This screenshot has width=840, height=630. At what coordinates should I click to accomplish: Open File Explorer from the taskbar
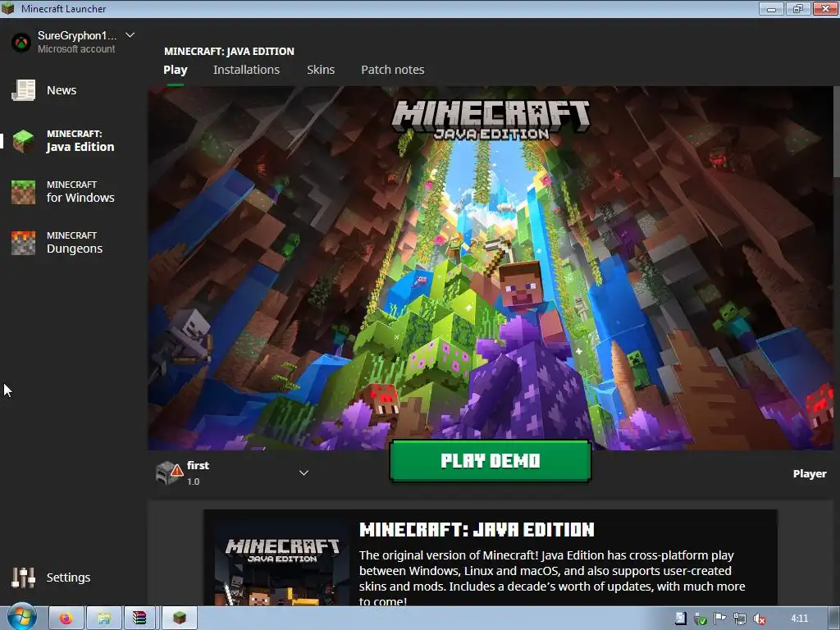point(104,619)
